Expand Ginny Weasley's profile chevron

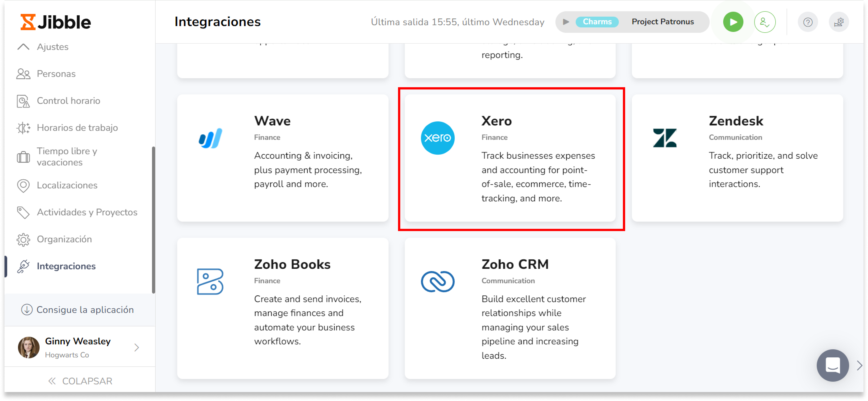coord(136,348)
